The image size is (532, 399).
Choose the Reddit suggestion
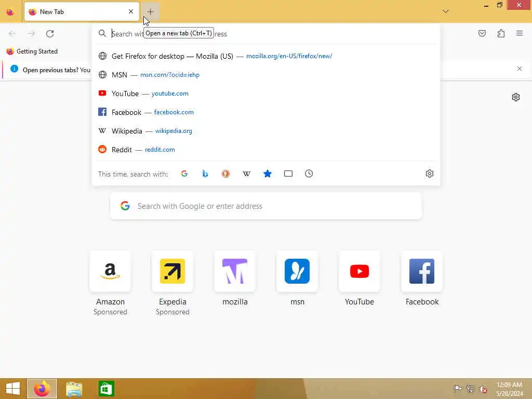(x=266, y=149)
